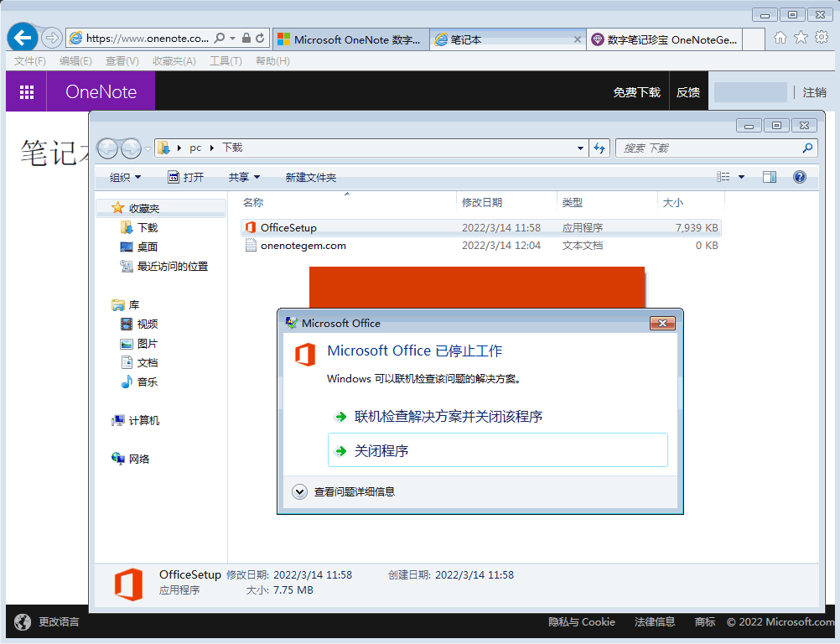Viewport: 840px width, 644px height.
Task: Click the Explorer search magnifier icon
Action: pyautogui.click(x=807, y=148)
